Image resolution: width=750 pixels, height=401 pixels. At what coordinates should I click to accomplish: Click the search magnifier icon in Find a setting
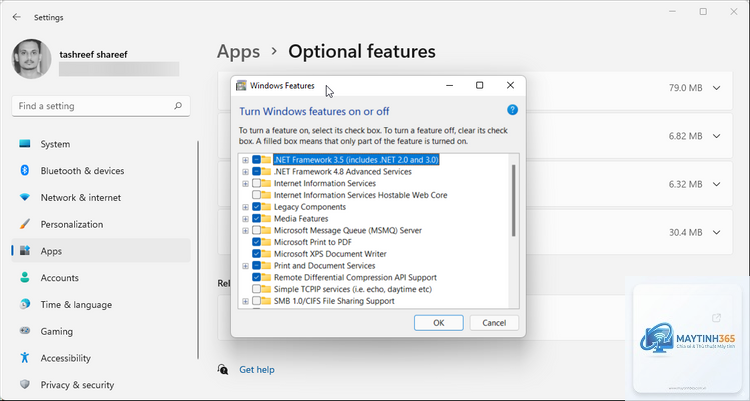tap(178, 106)
